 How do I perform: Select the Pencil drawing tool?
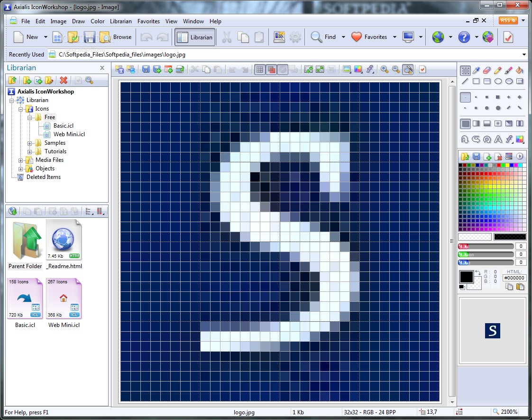[x=497, y=70]
